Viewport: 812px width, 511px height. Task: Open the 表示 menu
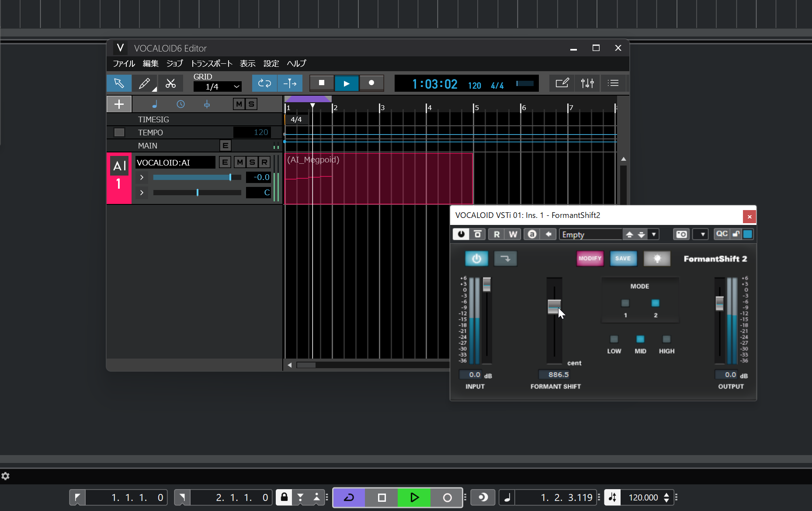[248, 63]
